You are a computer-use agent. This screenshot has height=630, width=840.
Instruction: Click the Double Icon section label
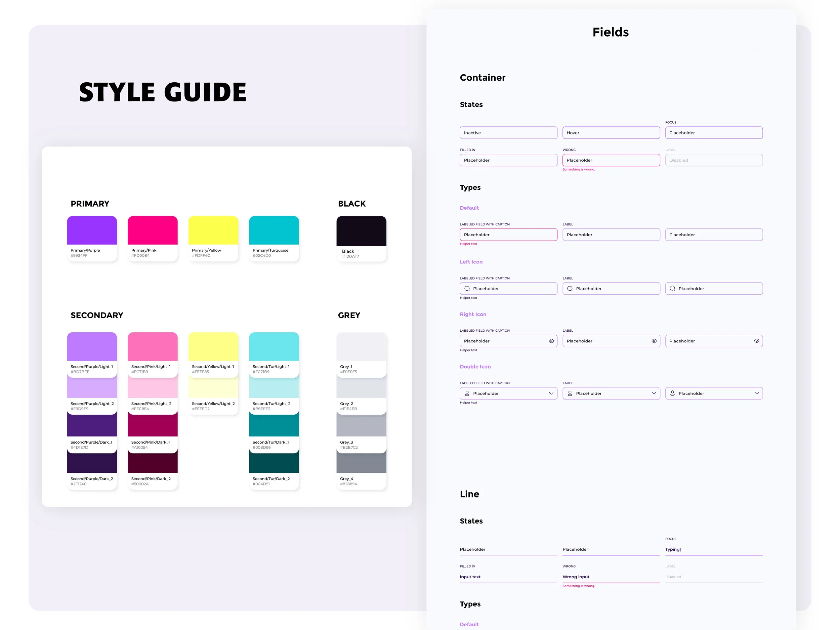[x=475, y=367]
